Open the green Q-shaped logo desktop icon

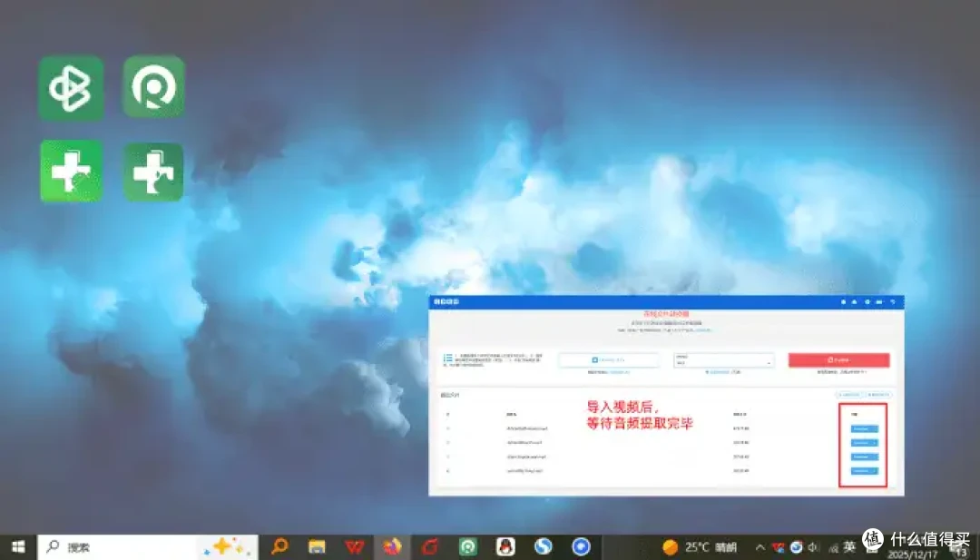click(x=154, y=87)
